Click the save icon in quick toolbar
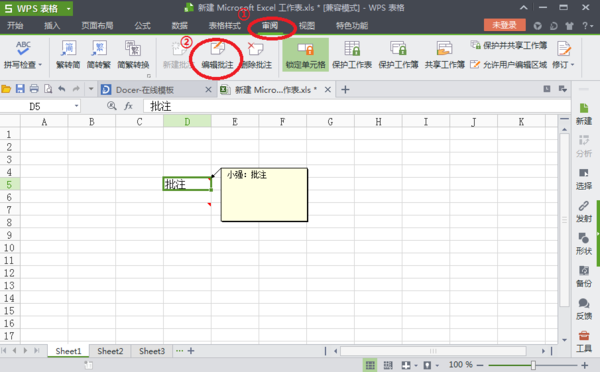Viewport: 600px width, 372px height. pyautogui.click(x=20, y=89)
